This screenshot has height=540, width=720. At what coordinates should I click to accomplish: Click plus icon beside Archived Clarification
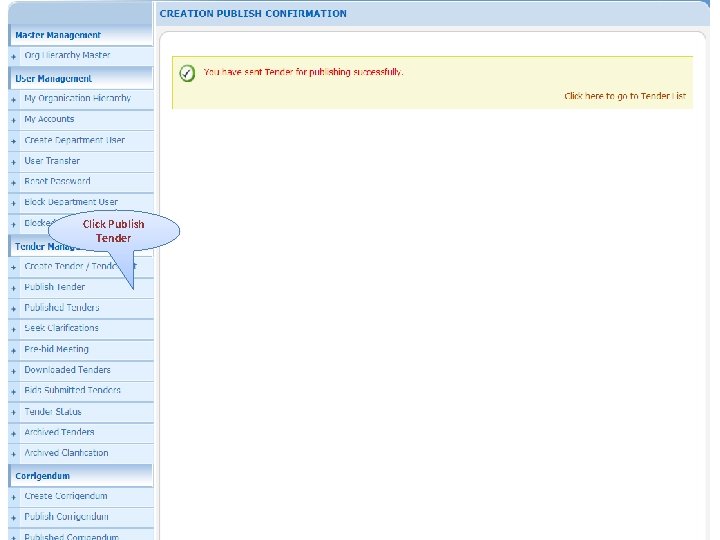click(x=14, y=454)
